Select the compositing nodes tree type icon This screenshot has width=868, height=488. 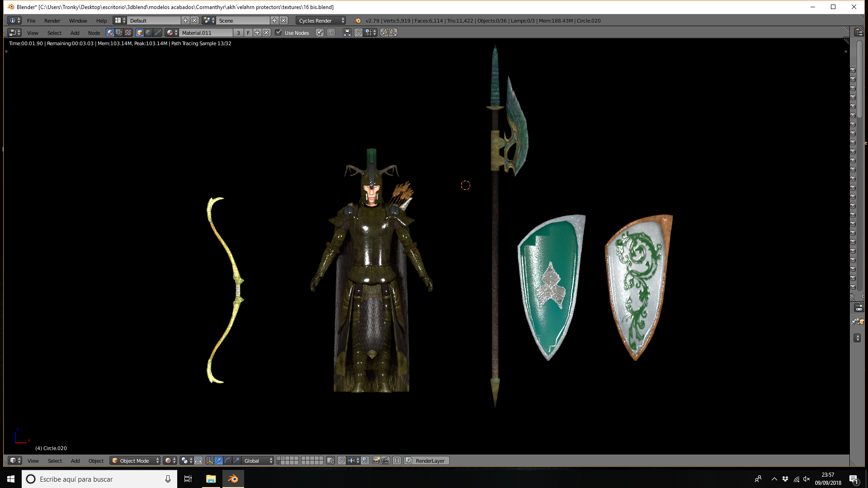point(119,33)
